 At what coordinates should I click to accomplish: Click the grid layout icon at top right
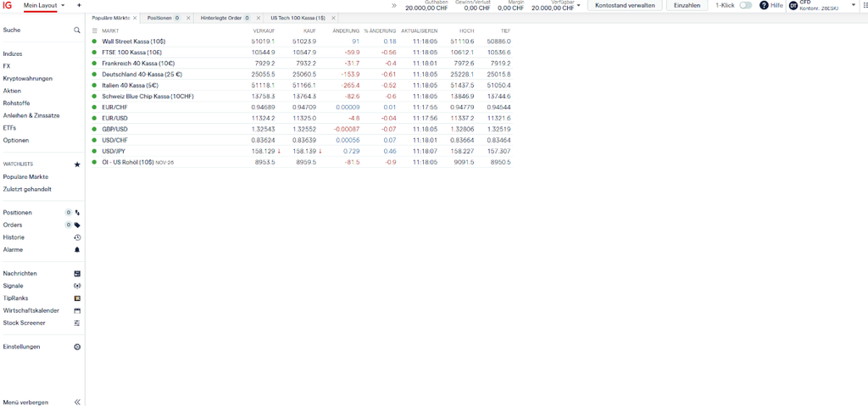click(x=865, y=5)
